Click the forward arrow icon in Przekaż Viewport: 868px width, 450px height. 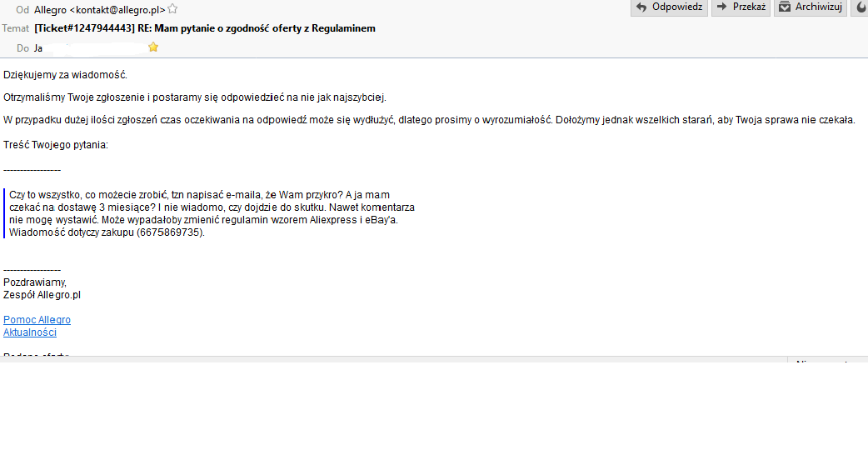tap(722, 7)
